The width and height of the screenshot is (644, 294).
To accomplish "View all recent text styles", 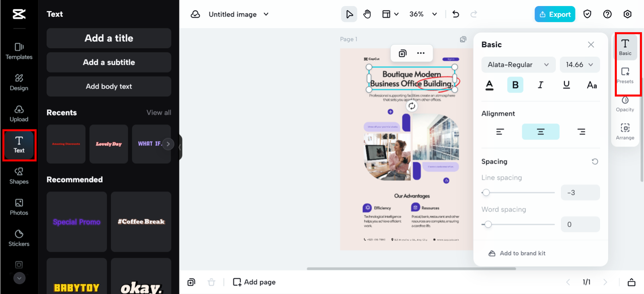I will point(159,113).
